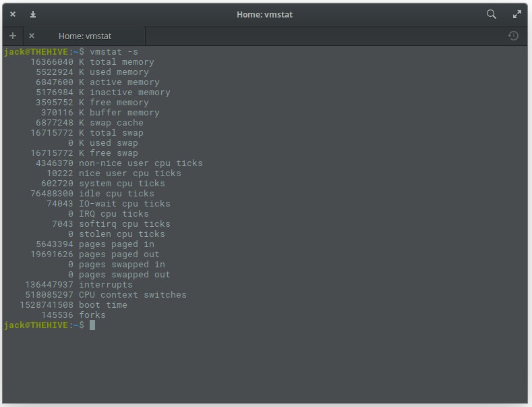Click the window title 'Home: vmstat'
532x407 pixels.
point(265,14)
